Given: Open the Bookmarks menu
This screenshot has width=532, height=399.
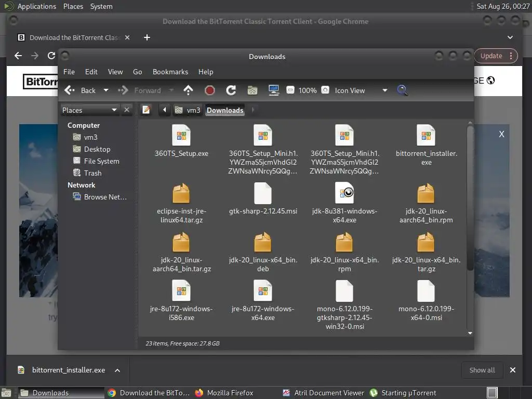Looking at the screenshot, I should 170,72.
